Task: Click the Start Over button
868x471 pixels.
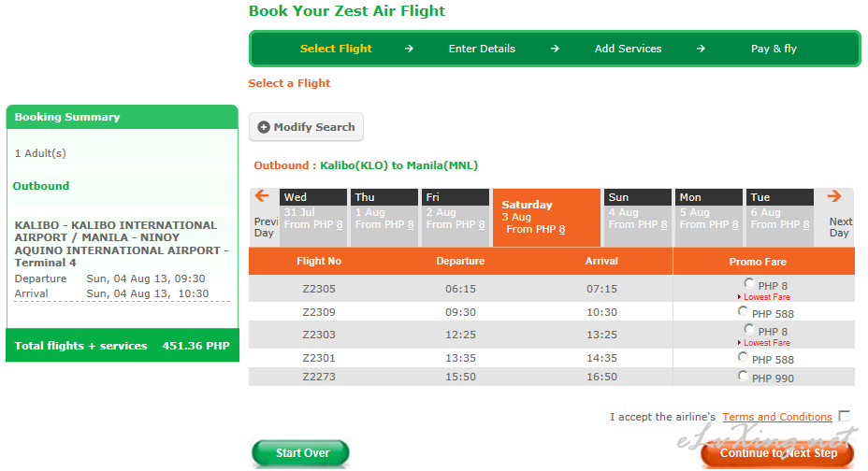Action: pos(300,453)
